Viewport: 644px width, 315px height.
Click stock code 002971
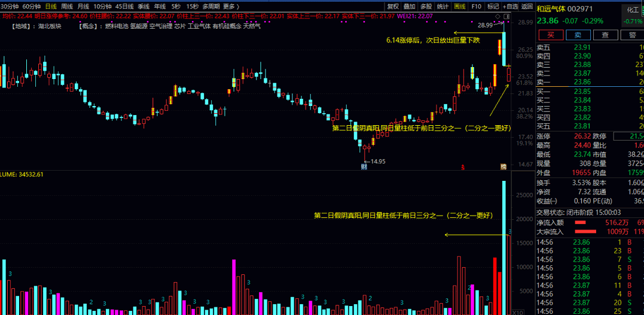pyautogui.click(x=581, y=8)
